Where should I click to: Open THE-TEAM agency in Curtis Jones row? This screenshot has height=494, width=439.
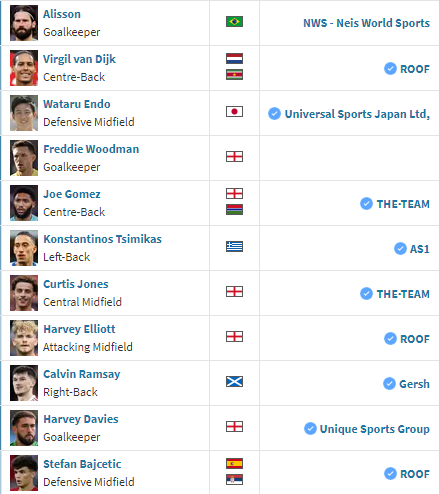tap(403, 294)
